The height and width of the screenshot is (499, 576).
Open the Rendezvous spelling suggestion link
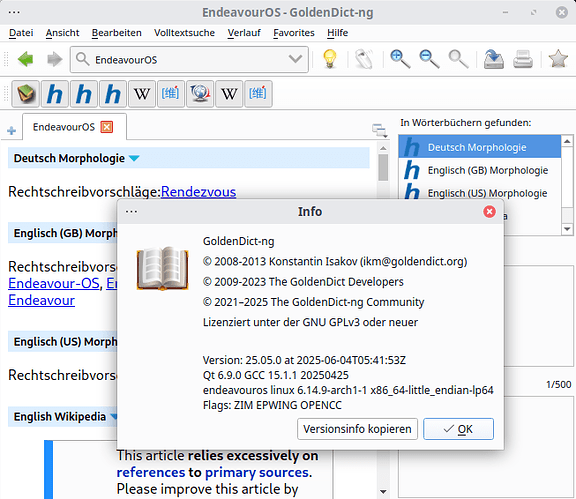[x=198, y=192]
